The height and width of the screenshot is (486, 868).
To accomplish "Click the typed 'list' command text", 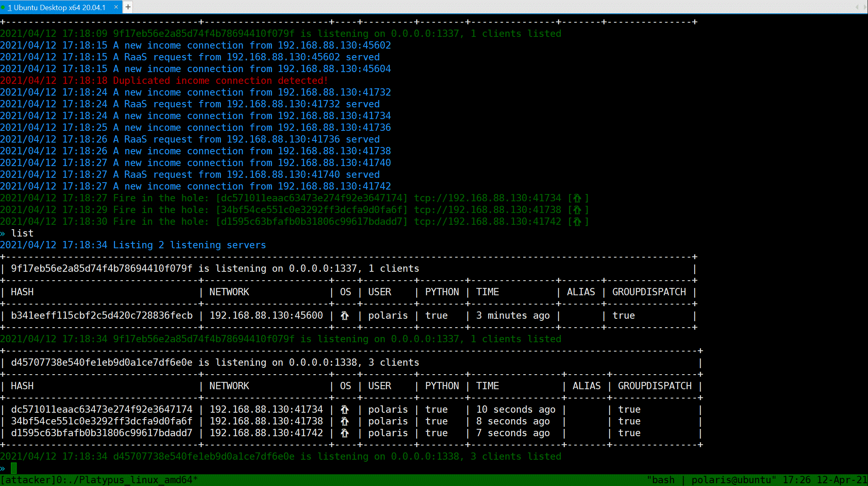I will [x=22, y=233].
